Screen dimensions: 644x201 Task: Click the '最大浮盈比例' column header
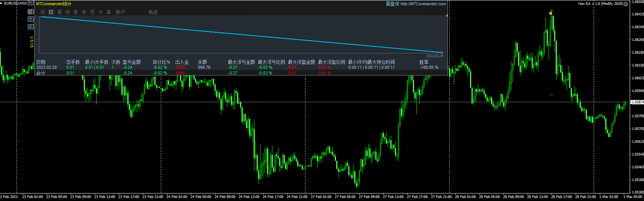click(x=332, y=62)
